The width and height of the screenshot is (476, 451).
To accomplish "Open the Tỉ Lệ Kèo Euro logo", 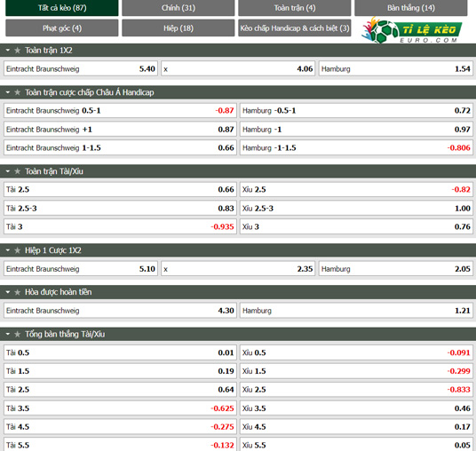I will 412,30.
